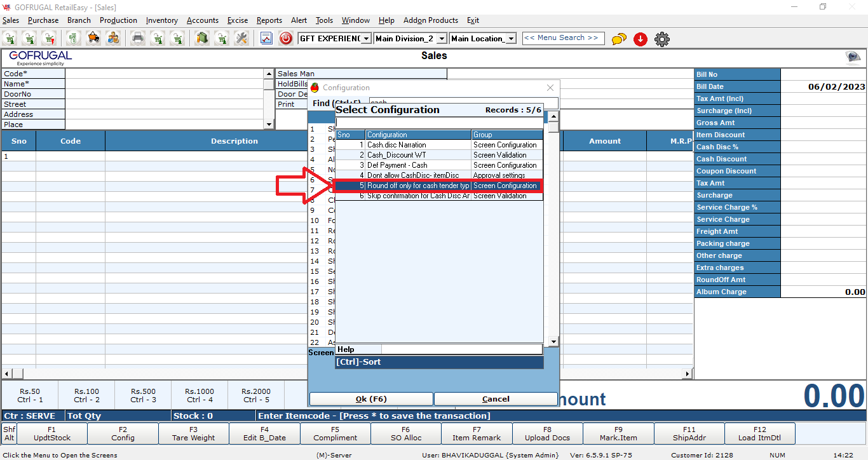
Task: Select the 'Dont allow CashDisc- itemDisc' row
Action: [x=439, y=175]
